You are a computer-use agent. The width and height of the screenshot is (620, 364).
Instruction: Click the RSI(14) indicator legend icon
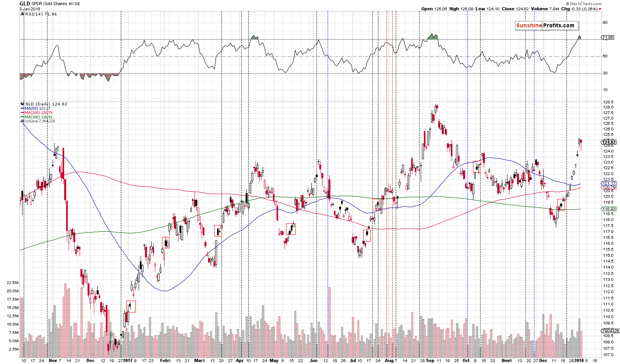(21, 14)
